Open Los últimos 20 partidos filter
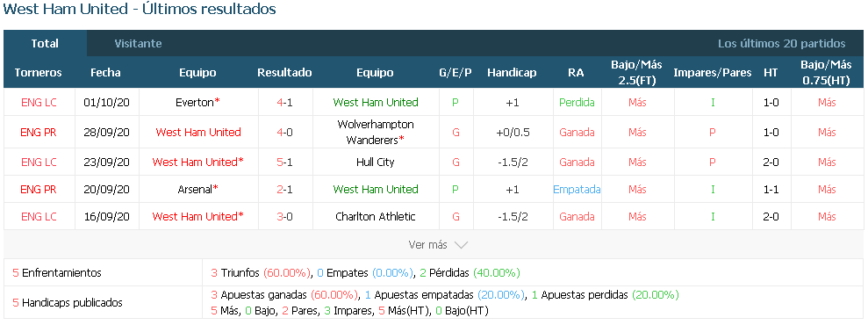Viewport: 868px width, 325px height. coord(782,43)
